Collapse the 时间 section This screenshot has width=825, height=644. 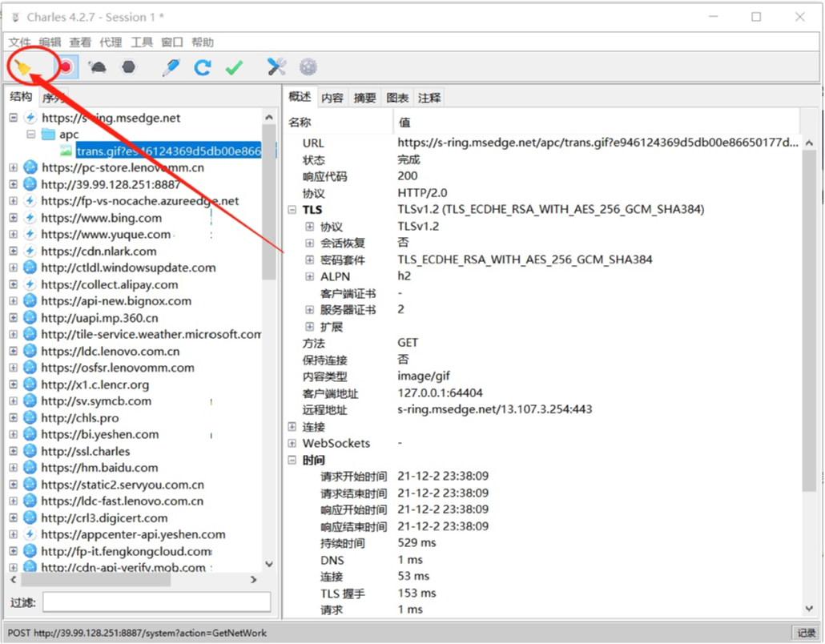pos(292,461)
